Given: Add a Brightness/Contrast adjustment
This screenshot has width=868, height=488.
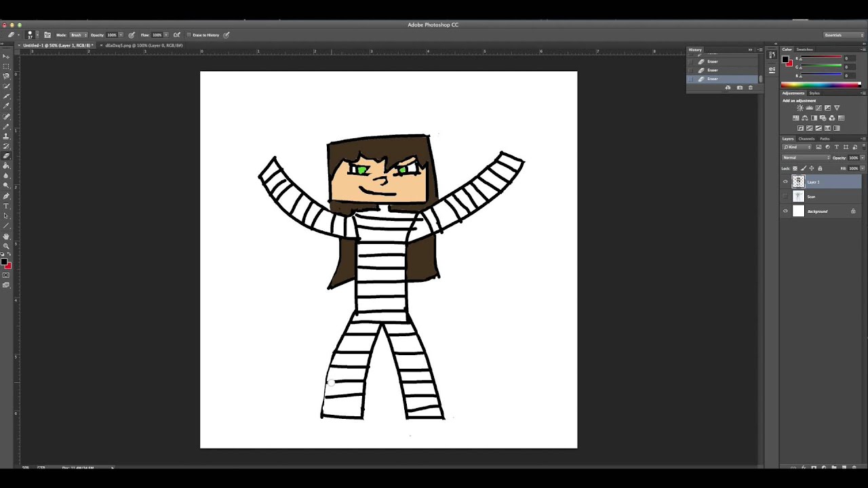Looking at the screenshot, I should [800, 108].
